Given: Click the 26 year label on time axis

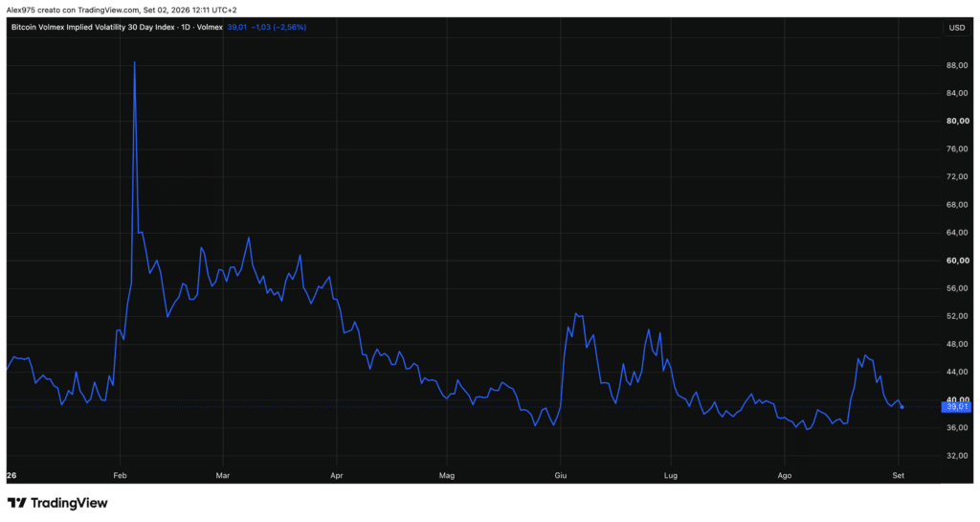Looking at the screenshot, I should click(x=11, y=476).
